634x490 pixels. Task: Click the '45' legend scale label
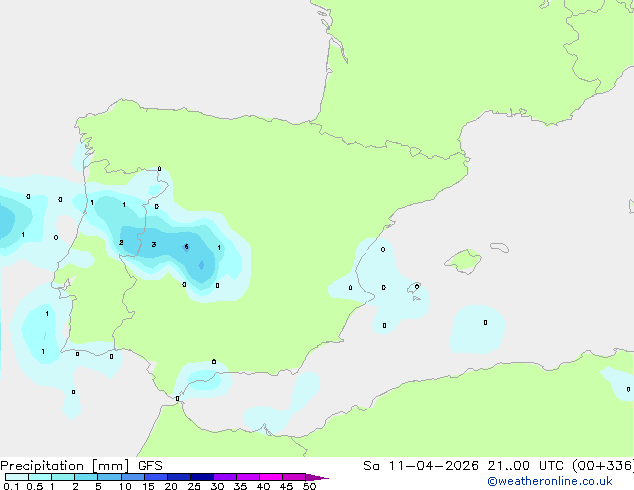(286, 486)
